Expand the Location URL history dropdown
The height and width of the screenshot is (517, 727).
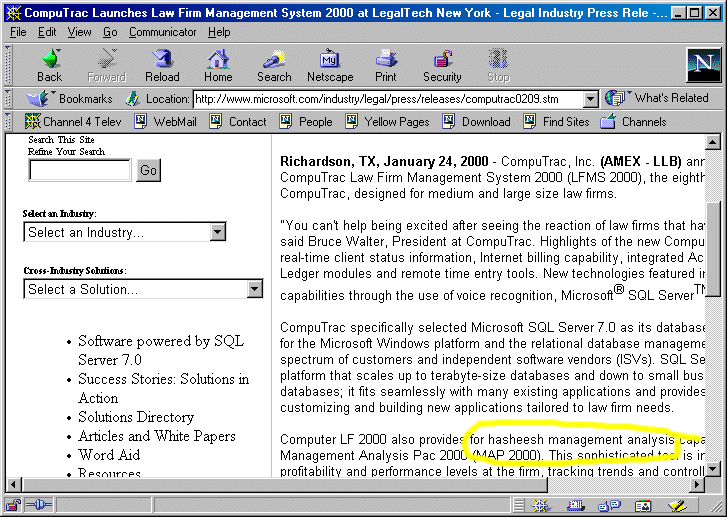click(x=590, y=99)
